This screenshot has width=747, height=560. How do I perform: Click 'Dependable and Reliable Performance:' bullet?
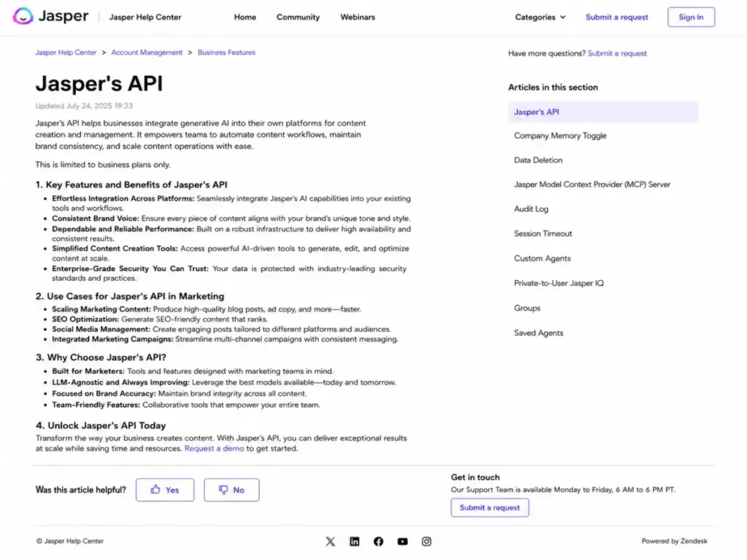[x=123, y=229]
